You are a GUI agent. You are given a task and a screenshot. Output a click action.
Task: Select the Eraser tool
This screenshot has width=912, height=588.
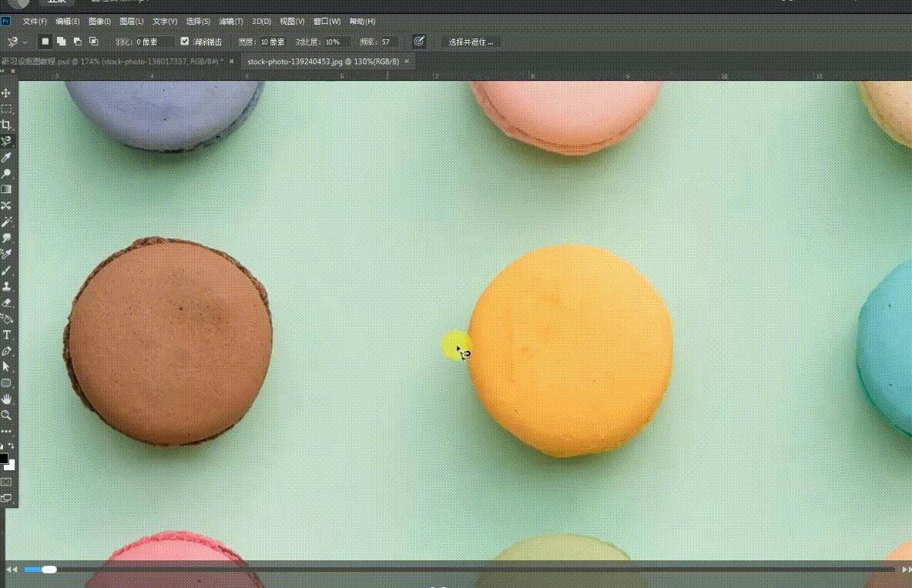click(x=6, y=302)
